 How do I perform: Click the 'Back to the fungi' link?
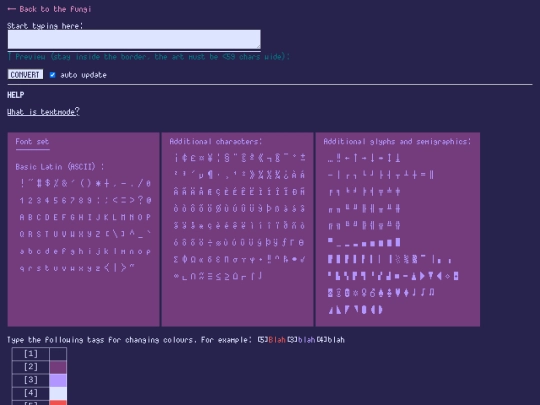tap(49, 9)
